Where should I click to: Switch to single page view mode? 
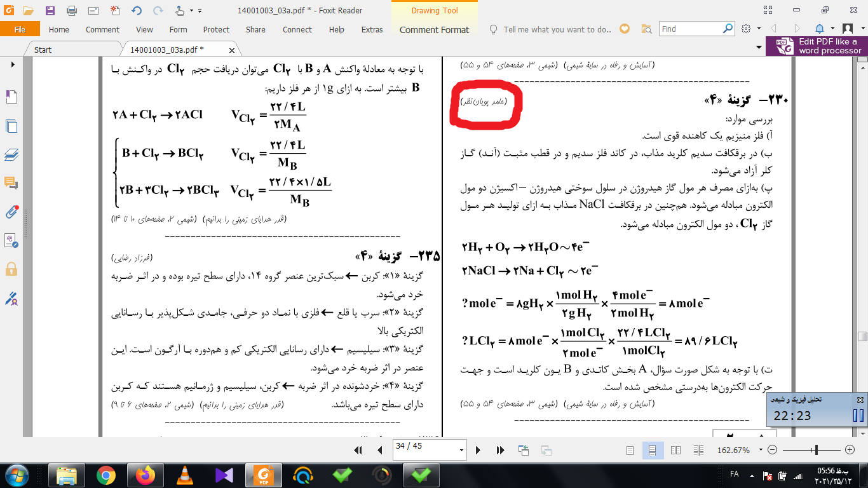pos(630,450)
